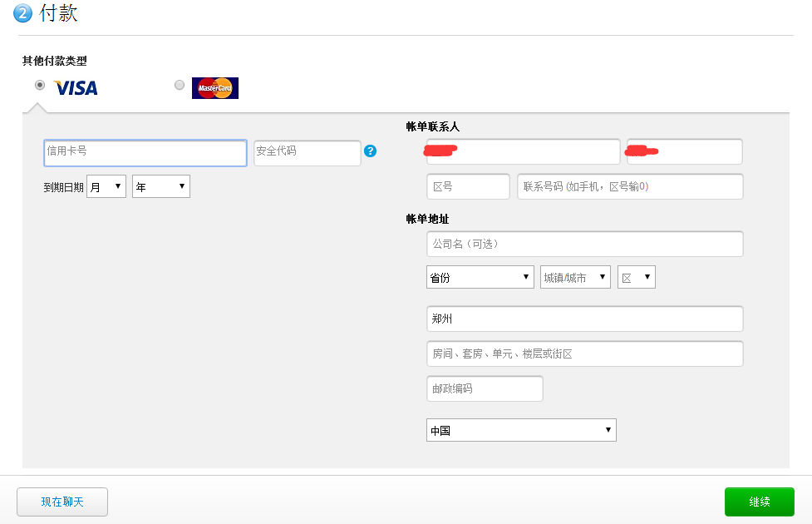
Task: Click the green 继续 continue button
Action: pyautogui.click(x=759, y=502)
